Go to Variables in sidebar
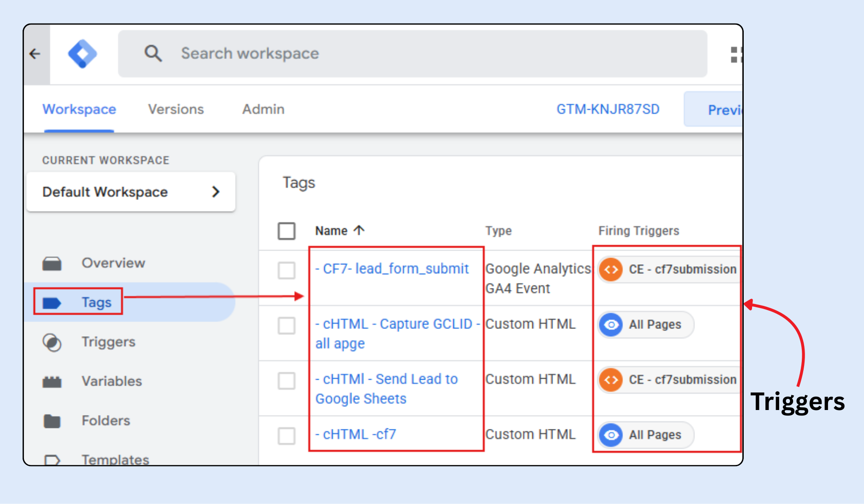The width and height of the screenshot is (864, 504). pyautogui.click(x=112, y=381)
